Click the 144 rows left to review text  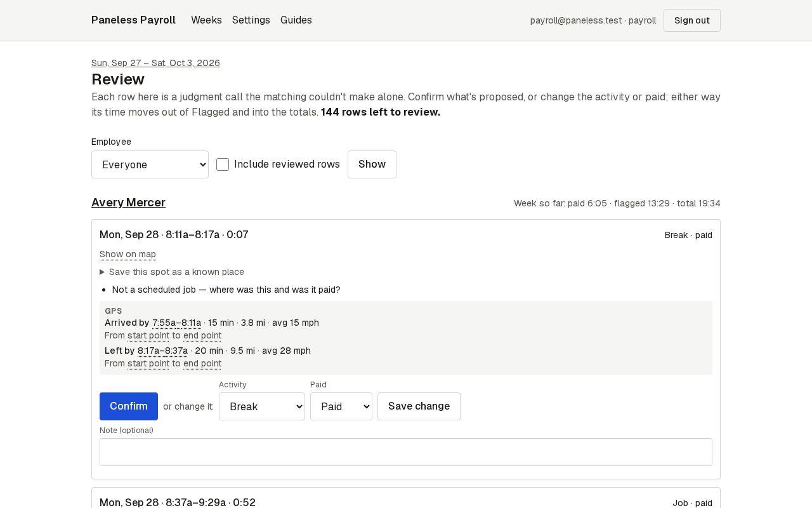[x=381, y=112]
